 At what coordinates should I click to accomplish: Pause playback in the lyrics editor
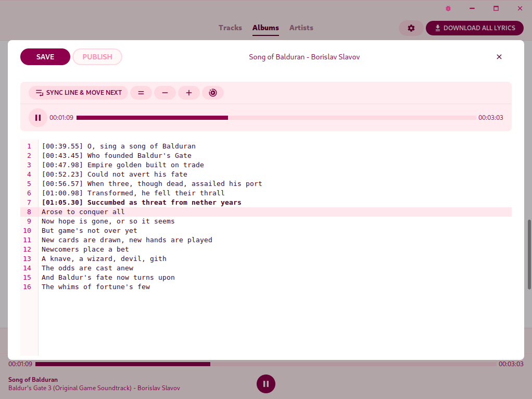point(37,118)
